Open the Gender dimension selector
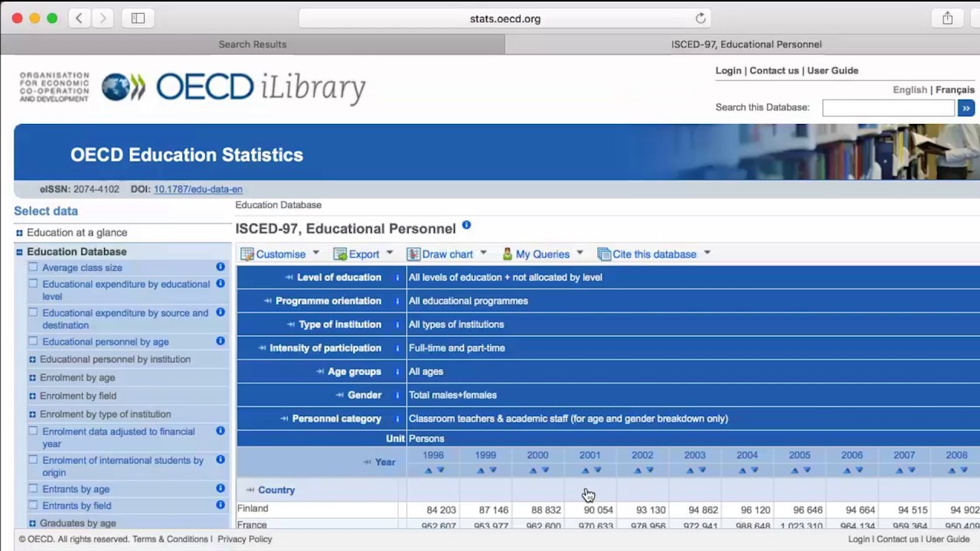The width and height of the screenshot is (980, 551). (x=358, y=395)
